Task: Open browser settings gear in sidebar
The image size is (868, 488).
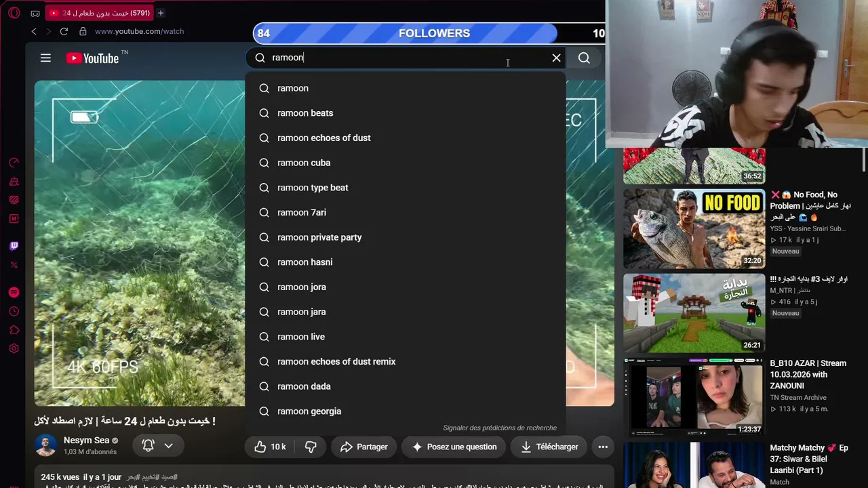Action: pos(14,348)
